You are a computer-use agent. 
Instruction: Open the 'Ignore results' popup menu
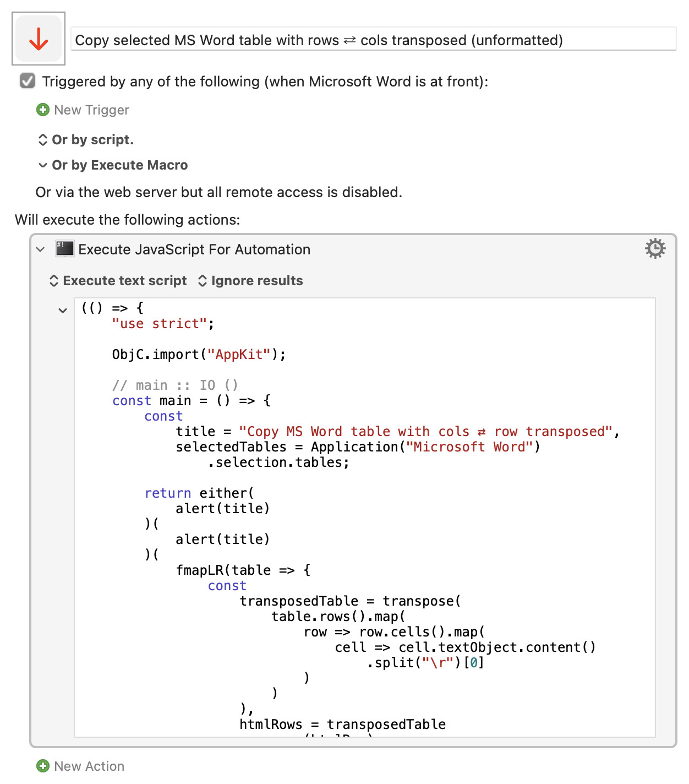tap(250, 281)
